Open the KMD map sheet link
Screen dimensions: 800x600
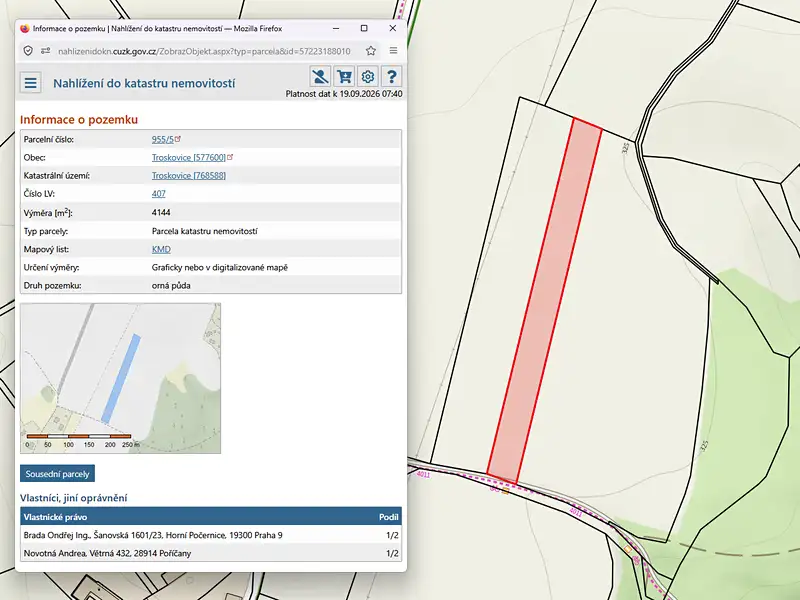point(161,249)
